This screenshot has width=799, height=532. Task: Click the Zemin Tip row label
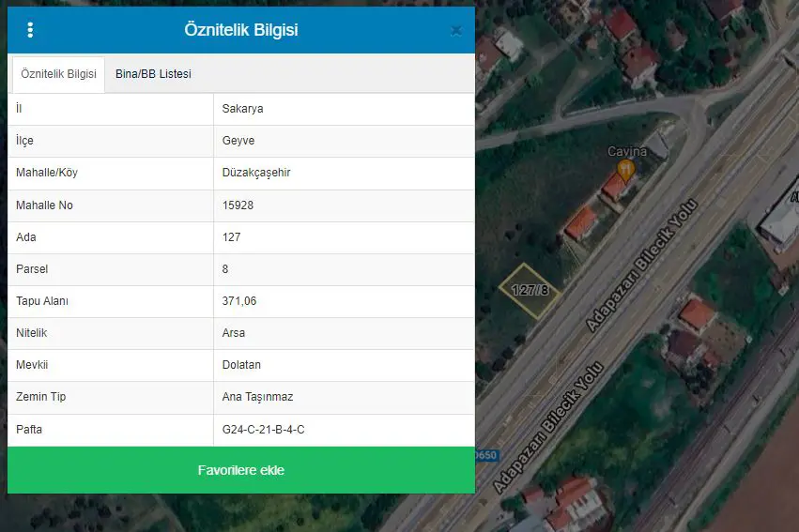tap(40, 397)
